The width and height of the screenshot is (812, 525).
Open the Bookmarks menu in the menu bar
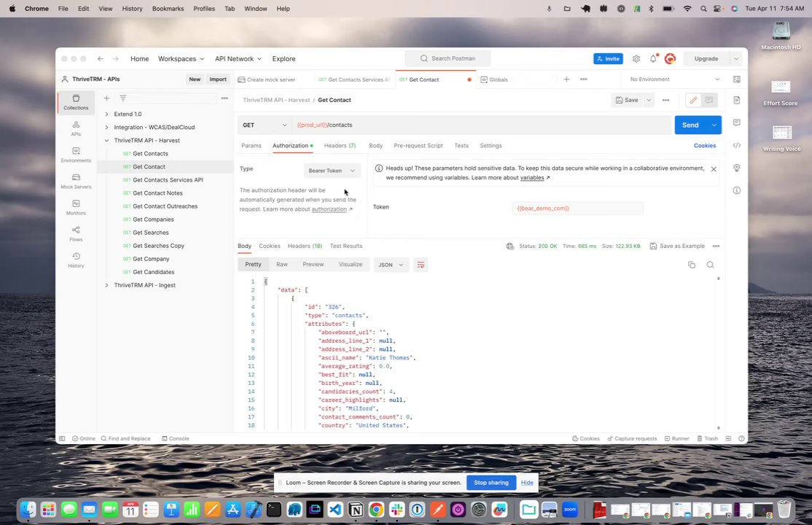[168, 9]
